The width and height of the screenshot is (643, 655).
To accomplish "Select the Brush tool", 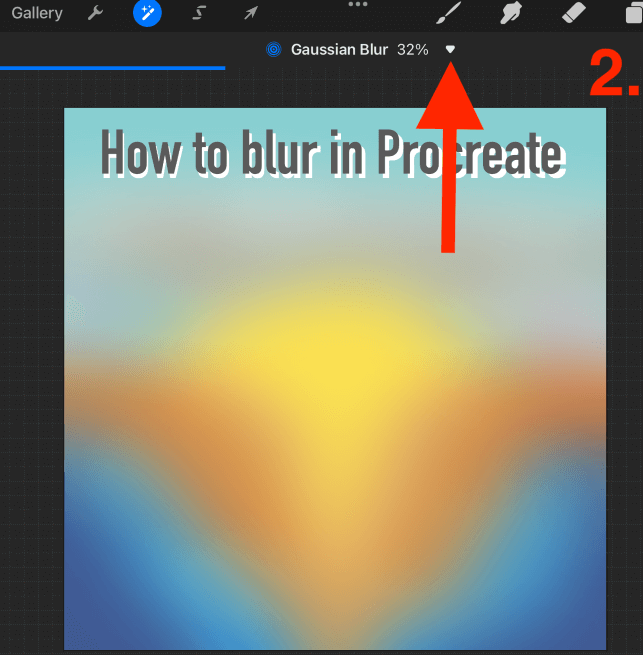I will 449,13.
